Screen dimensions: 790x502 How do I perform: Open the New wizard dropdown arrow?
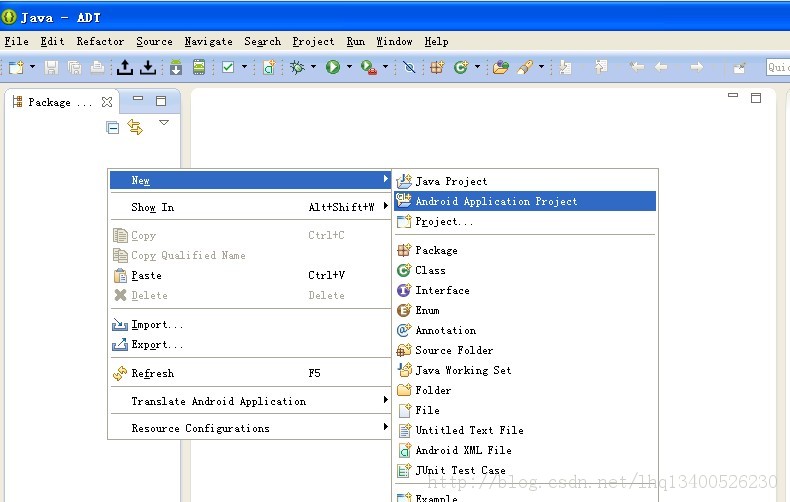[32, 67]
